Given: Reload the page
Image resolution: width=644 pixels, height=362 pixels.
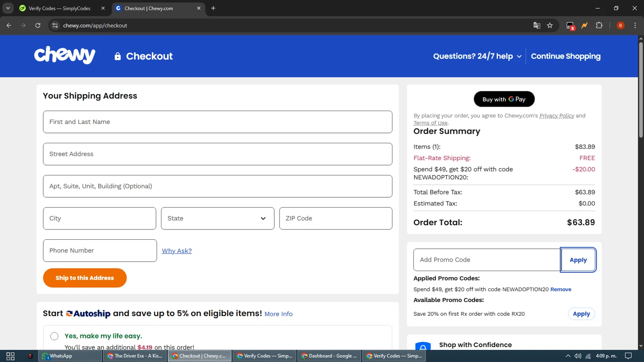Looking at the screenshot, I should coord(38,25).
